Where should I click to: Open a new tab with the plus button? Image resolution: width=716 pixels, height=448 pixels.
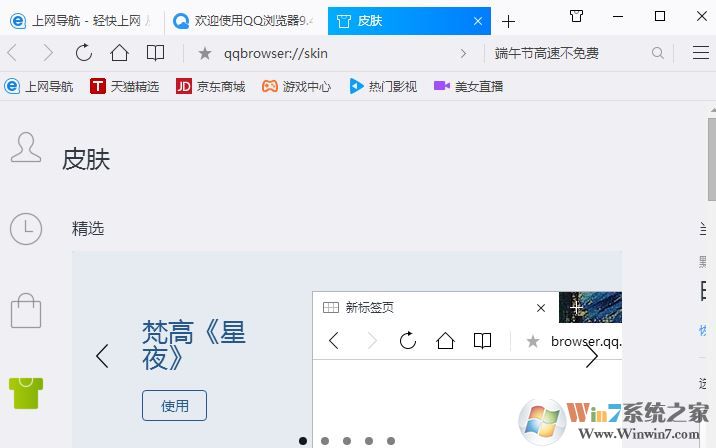click(508, 21)
